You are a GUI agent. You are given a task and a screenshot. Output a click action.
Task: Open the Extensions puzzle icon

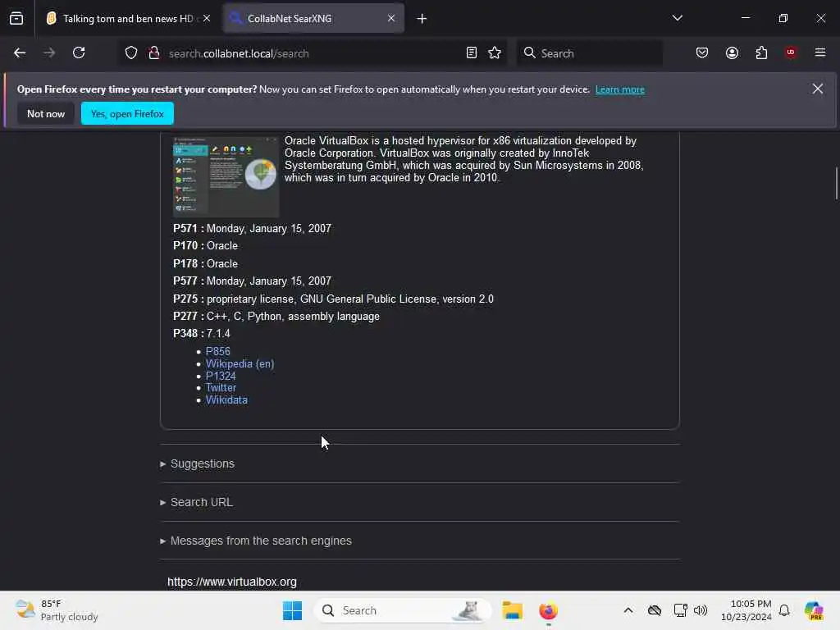pos(761,53)
